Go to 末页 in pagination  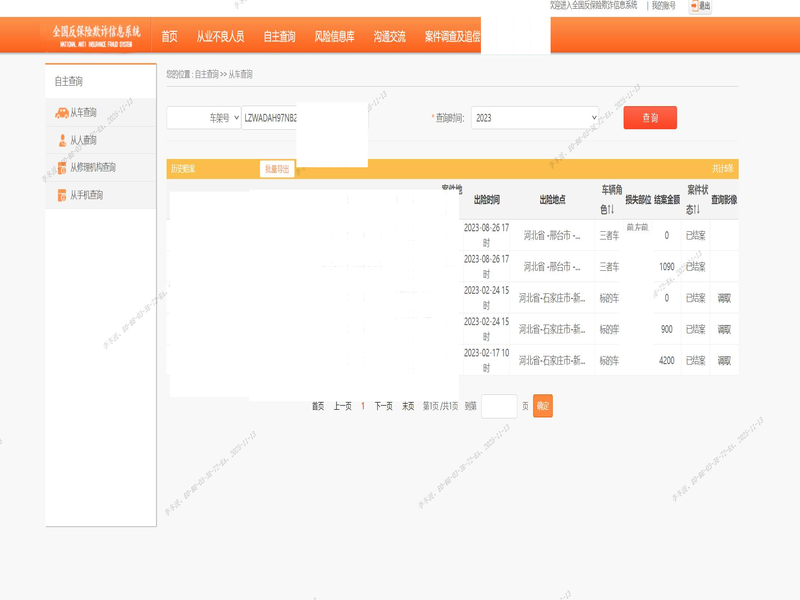(x=408, y=406)
